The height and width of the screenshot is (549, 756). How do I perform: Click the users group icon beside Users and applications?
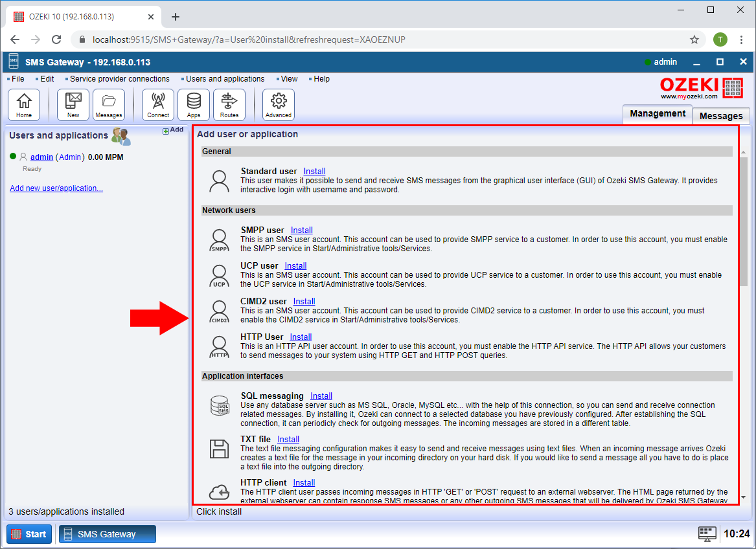coord(121,137)
